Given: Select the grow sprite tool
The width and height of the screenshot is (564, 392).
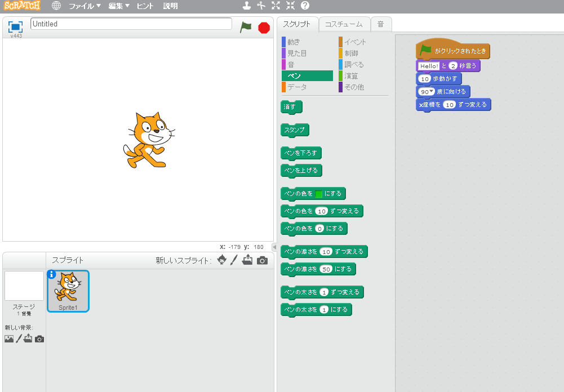Looking at the screenshot, I should pyautogui.click(x=276, y=6).
